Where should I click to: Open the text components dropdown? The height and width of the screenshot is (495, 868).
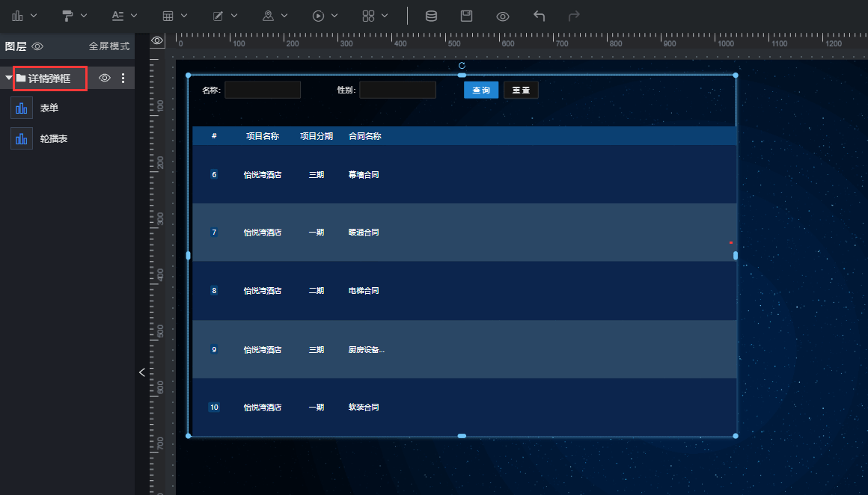click(124, 16)
